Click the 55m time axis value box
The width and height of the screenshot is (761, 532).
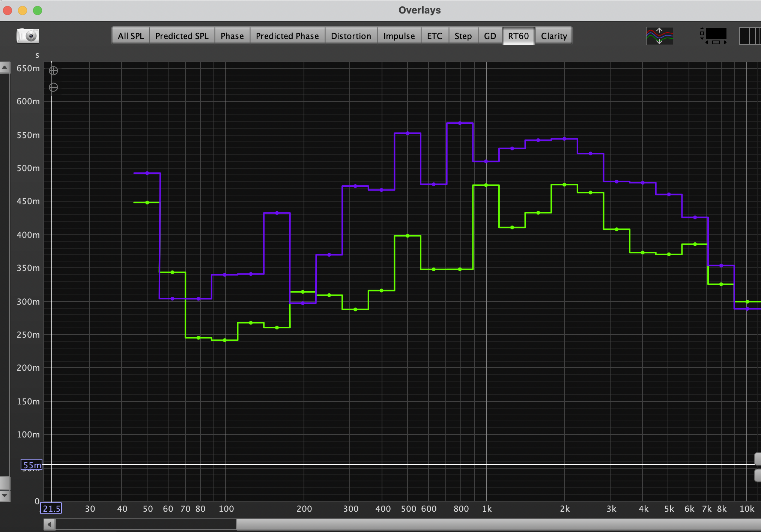coord(32,465)
